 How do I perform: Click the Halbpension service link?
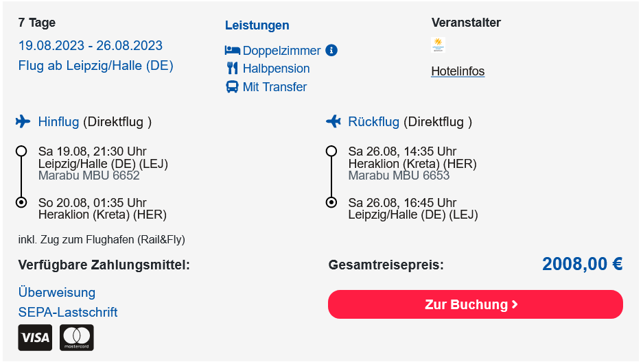pos(276,69)
